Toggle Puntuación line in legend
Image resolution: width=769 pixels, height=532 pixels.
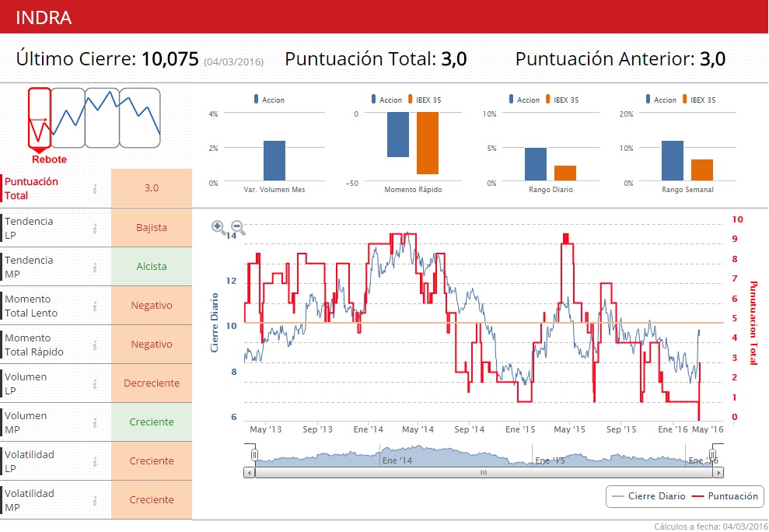[x=725, y=496]
